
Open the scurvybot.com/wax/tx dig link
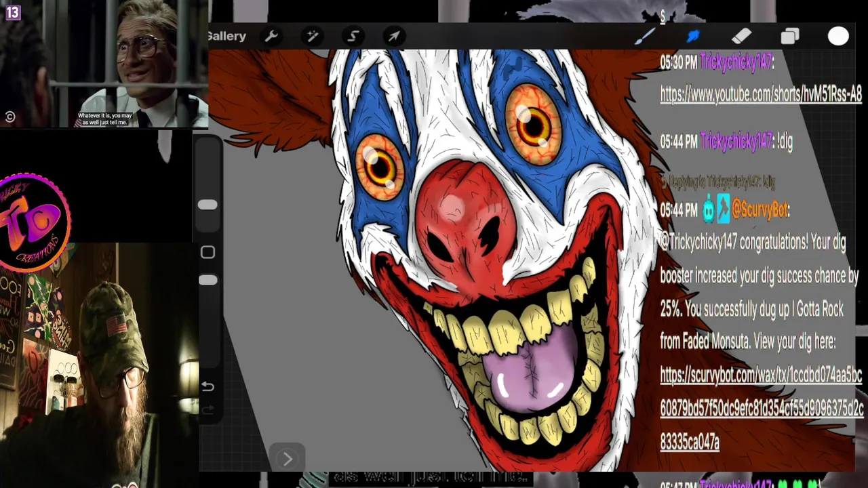pos(762,408)
